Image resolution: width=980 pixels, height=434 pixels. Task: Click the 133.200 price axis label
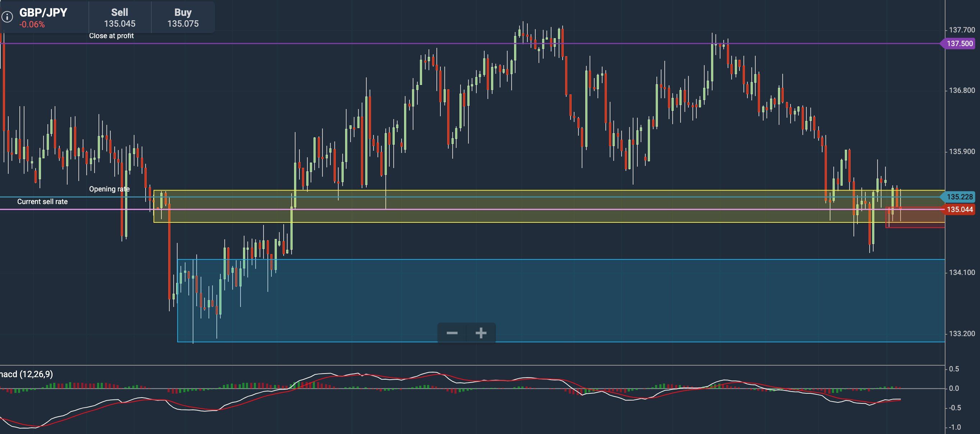coord(962,334)
